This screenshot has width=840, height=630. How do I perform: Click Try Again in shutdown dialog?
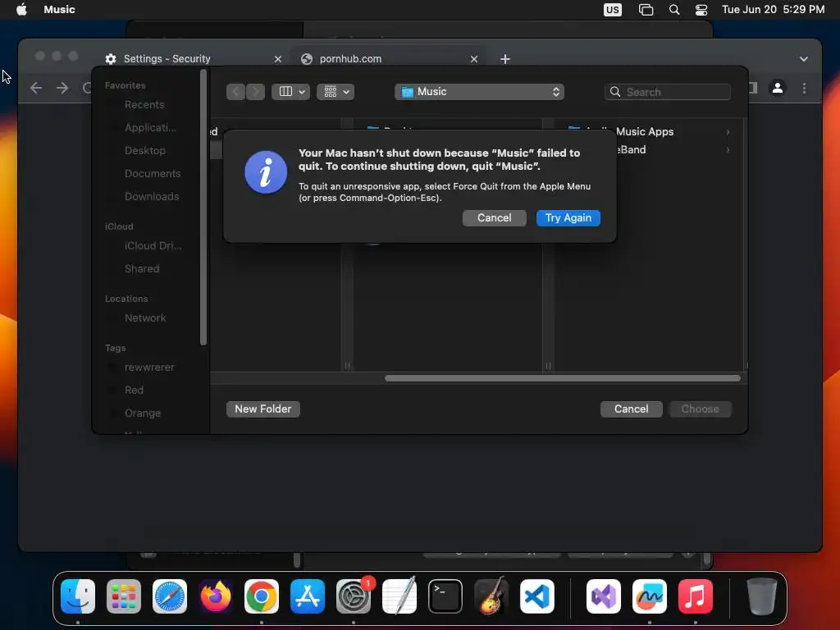pyautogui.click(x=568, y=218)
